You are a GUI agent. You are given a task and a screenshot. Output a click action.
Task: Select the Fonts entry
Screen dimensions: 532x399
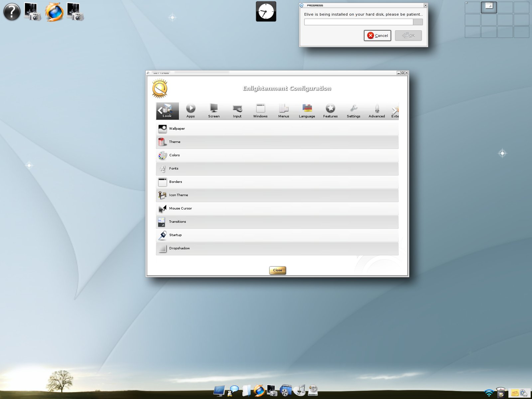click(277, 169)
